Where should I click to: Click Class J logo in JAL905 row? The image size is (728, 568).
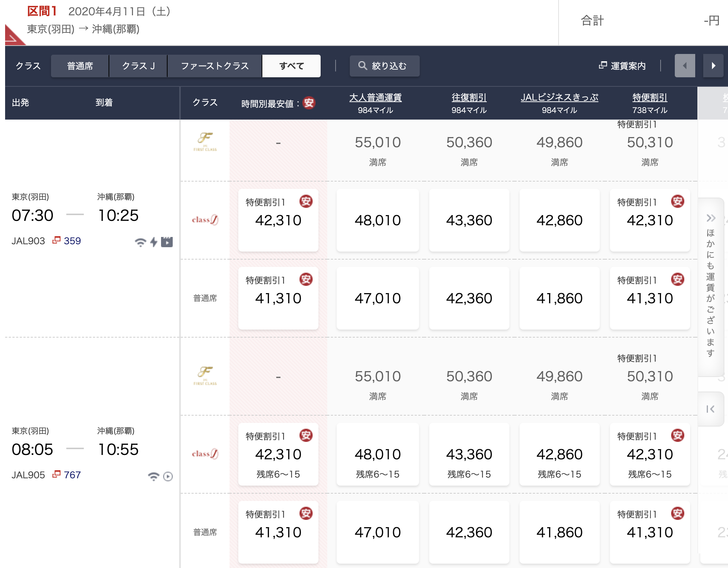(205, 454)
